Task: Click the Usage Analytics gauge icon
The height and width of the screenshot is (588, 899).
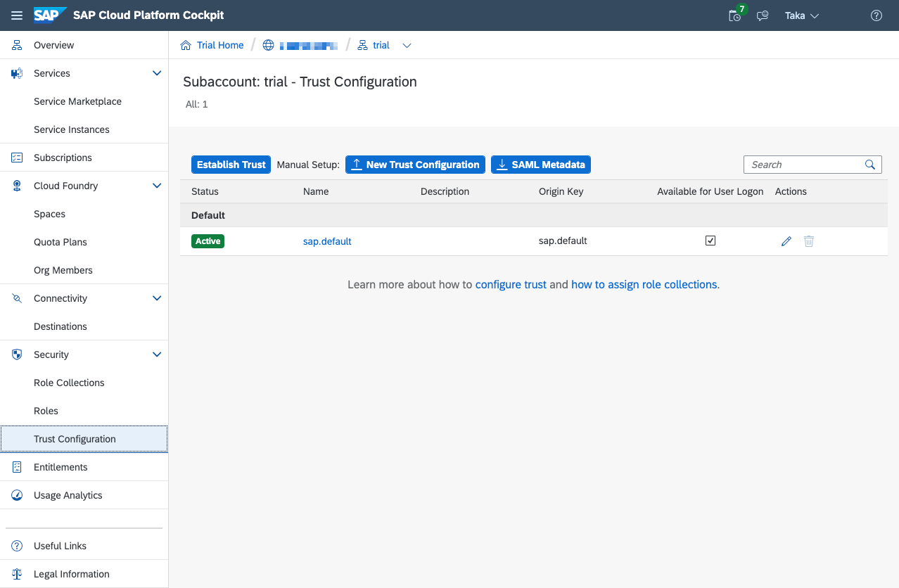Action: [17, 495]
